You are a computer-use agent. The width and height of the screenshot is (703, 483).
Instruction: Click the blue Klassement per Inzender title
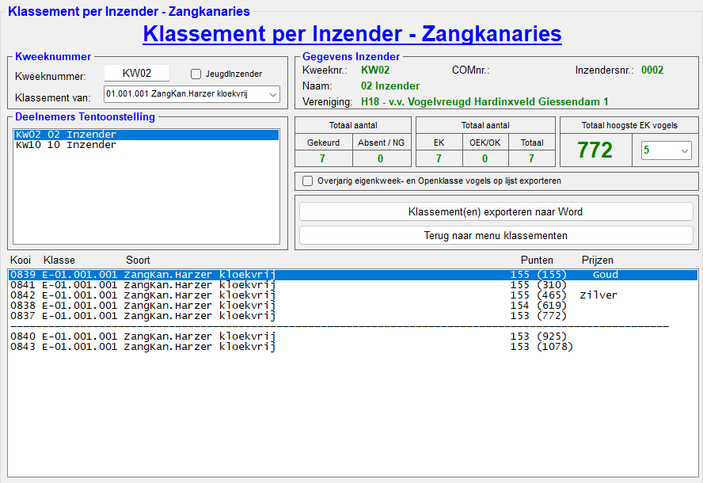click(x=352, y=34)
